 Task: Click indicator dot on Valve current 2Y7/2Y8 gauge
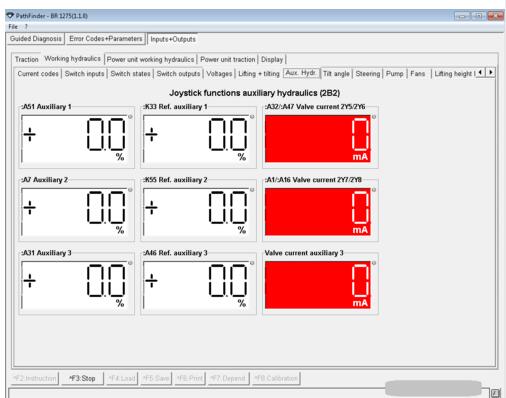point(374,190)
